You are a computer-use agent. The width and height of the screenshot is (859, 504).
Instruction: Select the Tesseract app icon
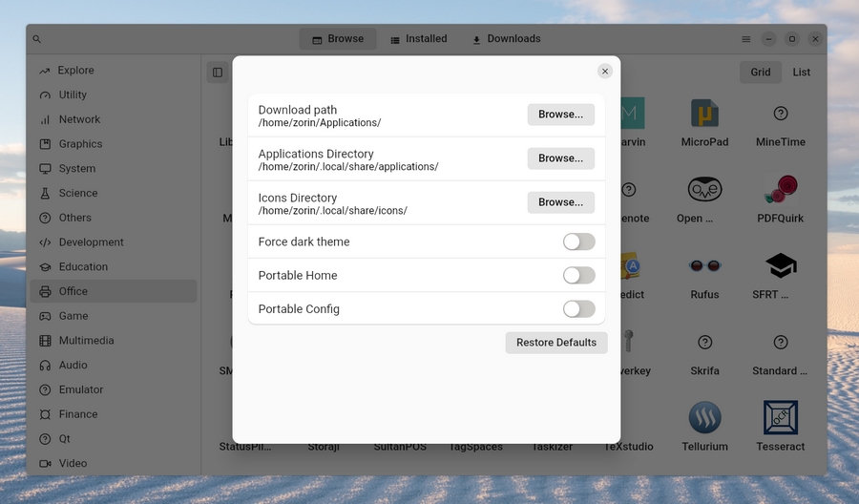(x=780, y=418)
